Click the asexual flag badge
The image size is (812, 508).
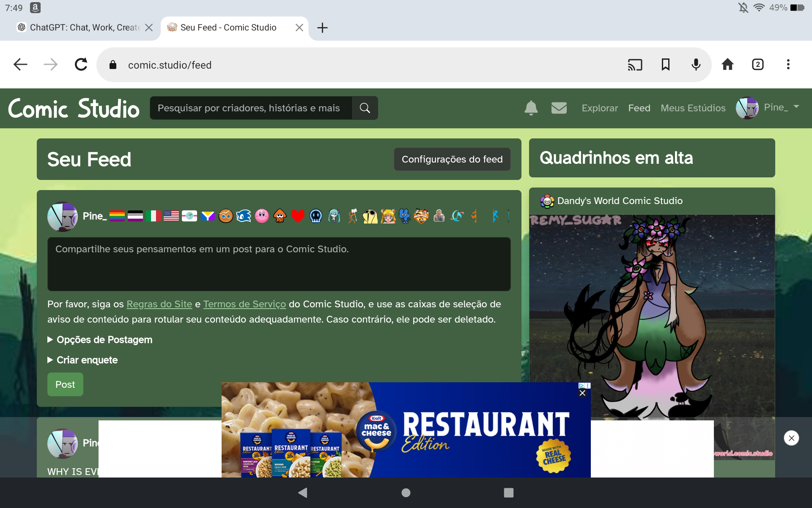coord(135,216)
